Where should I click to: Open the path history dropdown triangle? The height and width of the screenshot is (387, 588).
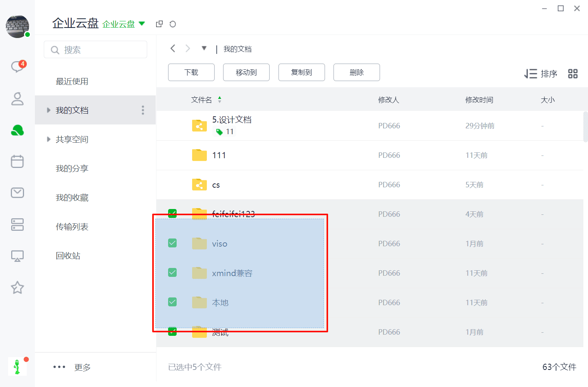coord(204,48)
